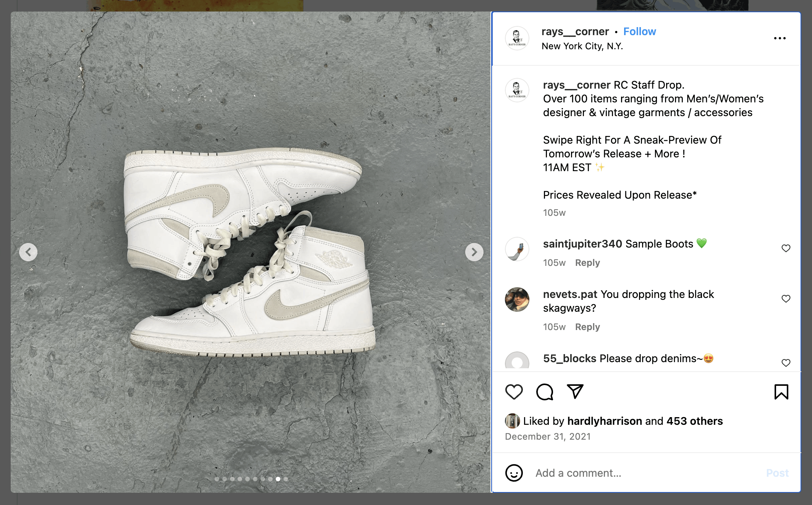
Task: Click the 105w timestamp under the caption
Action: click(554, 213)
